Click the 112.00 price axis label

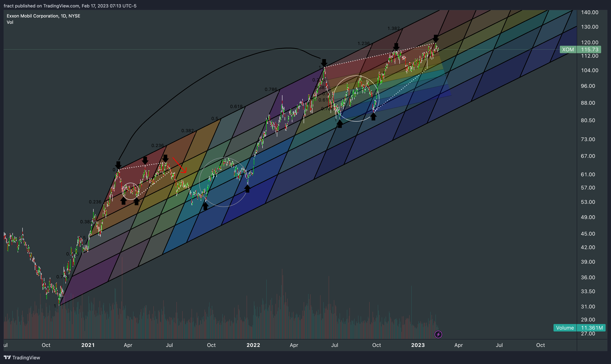coord(590,56)
